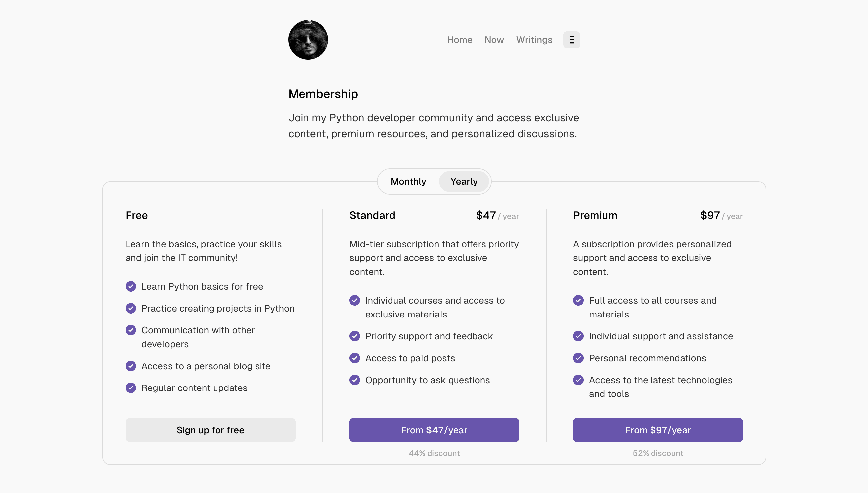This screenshot has height=493, width=868.
Task: Select the checkmark beside Opportunity to ask questions
Action: (x=354, y=380)
